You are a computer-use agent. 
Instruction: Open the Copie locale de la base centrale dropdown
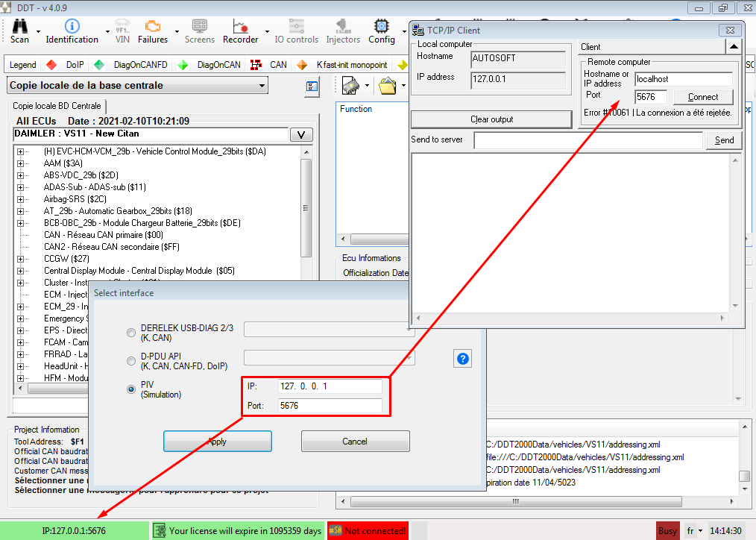(137, 86)
